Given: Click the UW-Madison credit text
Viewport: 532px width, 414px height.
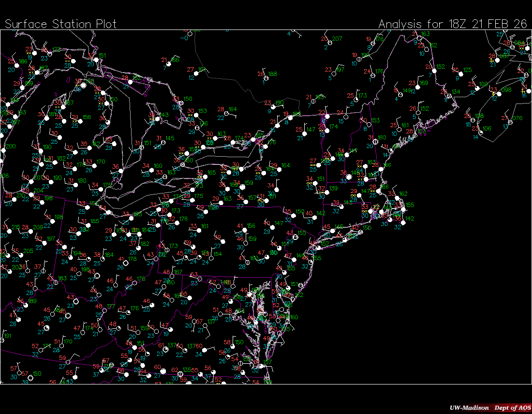Looking at the screenshot, I should tap(469, 408).
